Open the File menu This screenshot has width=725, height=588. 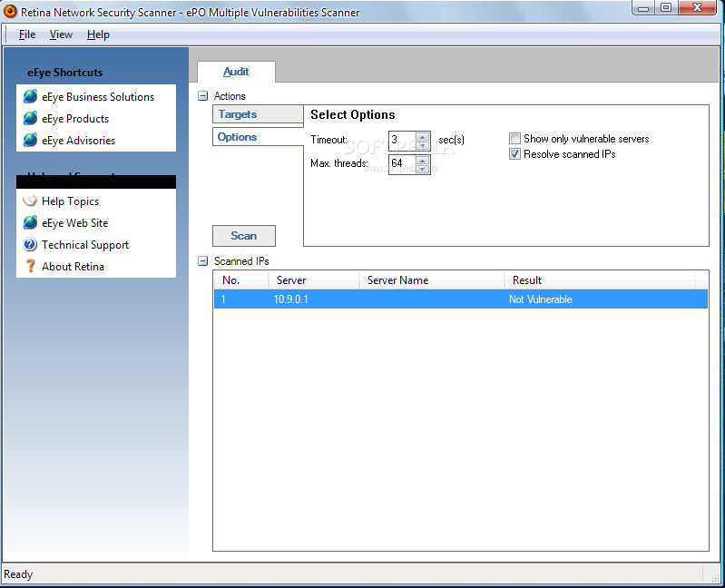pos(27,34)
